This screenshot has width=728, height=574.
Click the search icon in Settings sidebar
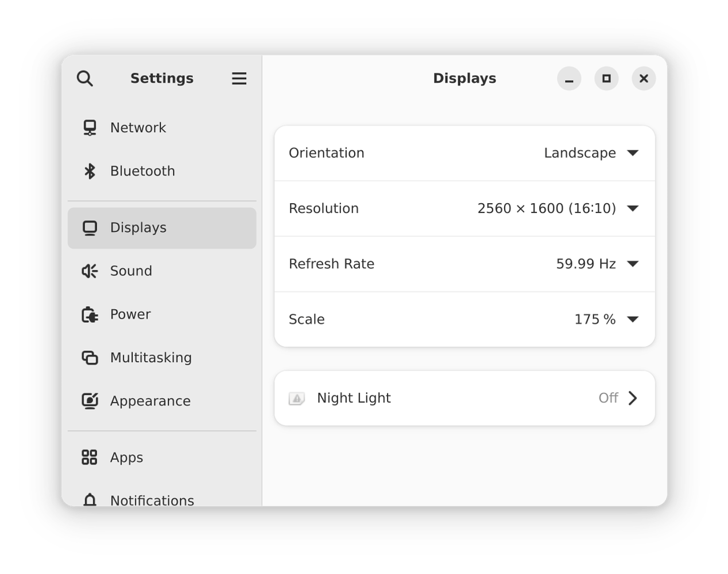coord(85,78)
